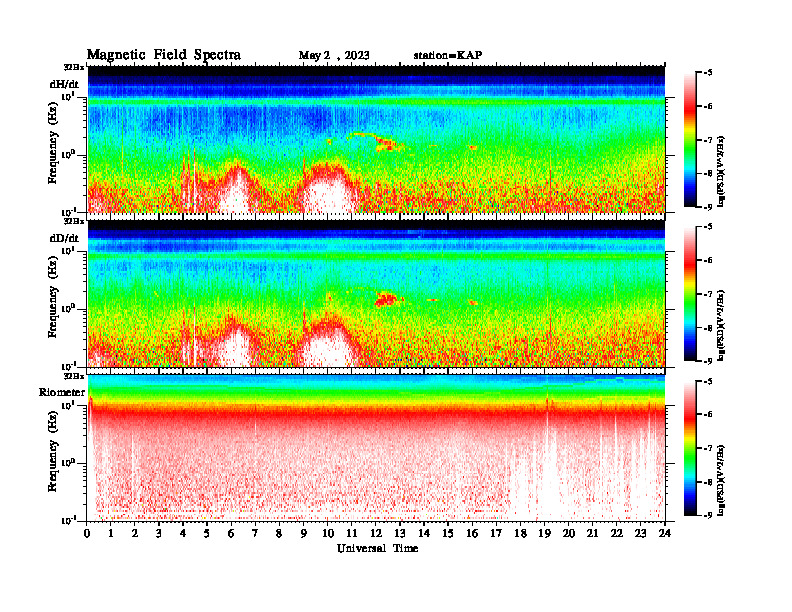Click the color scale bar beside dD/dt panel
792x612 pixels.
(690, 294)
